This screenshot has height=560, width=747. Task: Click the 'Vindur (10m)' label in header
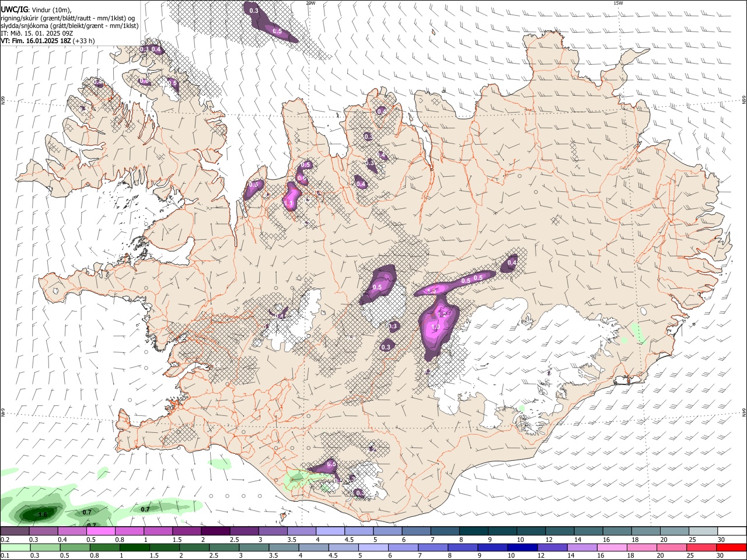click(x=51, y=10)
